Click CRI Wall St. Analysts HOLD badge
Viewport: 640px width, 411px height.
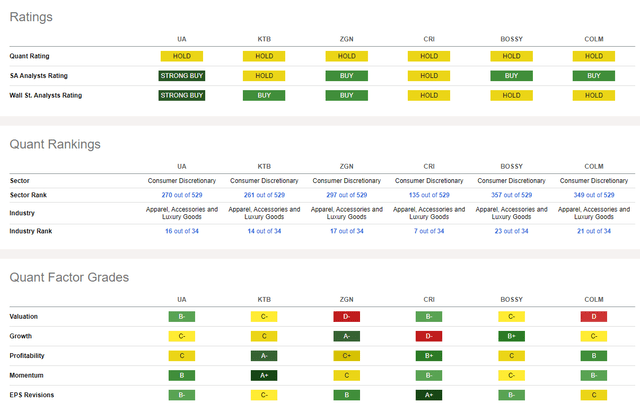(429, 96)
